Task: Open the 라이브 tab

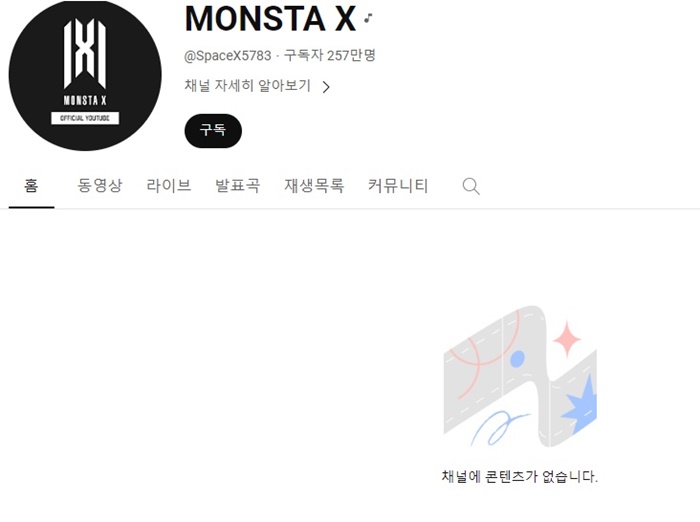Action: [x=169, y=186]
